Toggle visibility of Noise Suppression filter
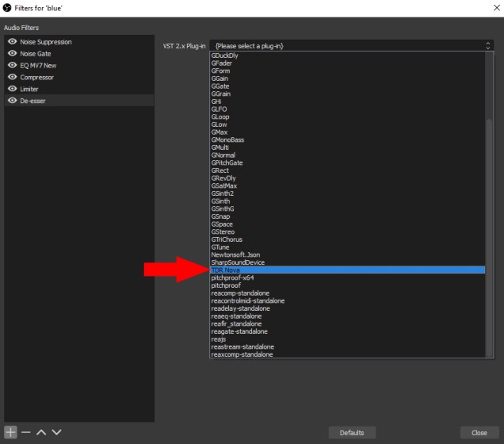This screenshot has width=504, height=444. [12, 42]
